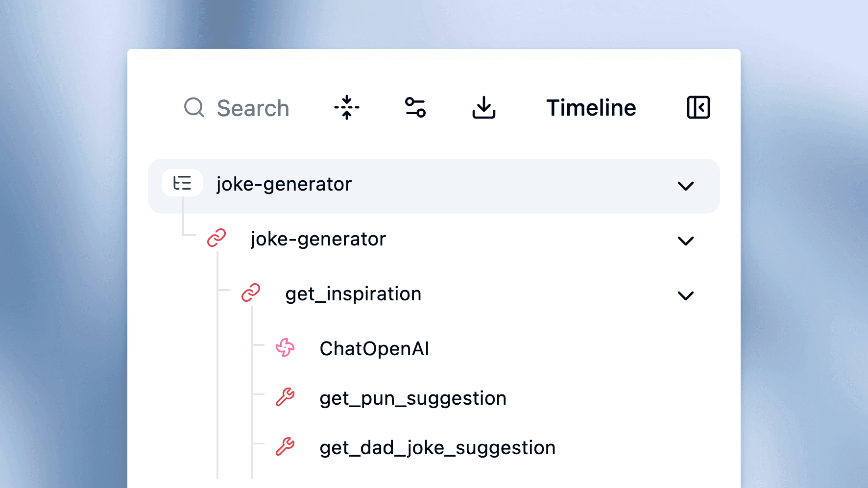Image resolution: width=868 pixels, height=488 pixels.
Task: Click the chain icon beside get_inspiration
Action: tap(251, 293)
